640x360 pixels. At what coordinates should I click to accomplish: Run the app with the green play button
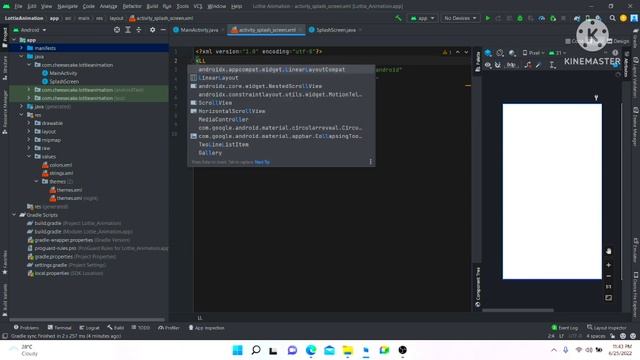[488, 18]
